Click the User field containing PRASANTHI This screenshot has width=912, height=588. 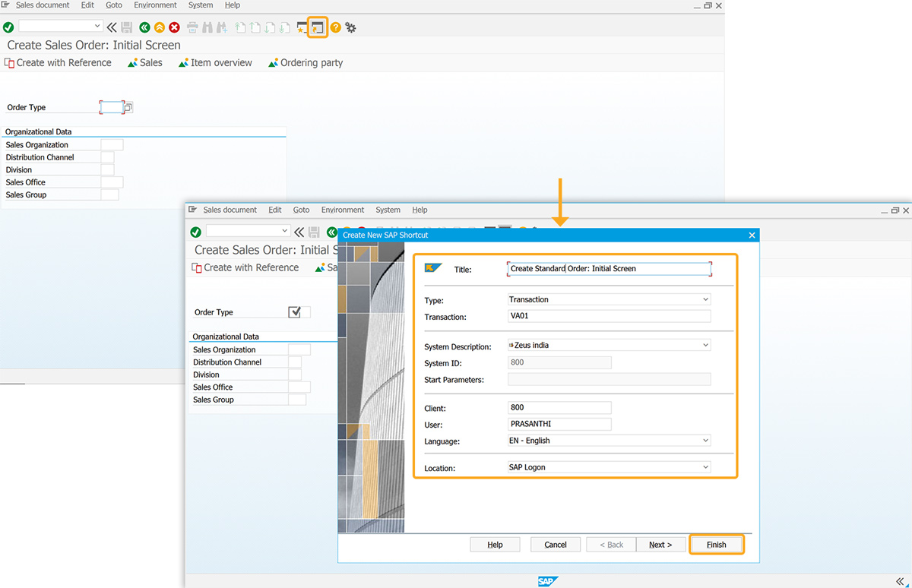click(559, 424)
